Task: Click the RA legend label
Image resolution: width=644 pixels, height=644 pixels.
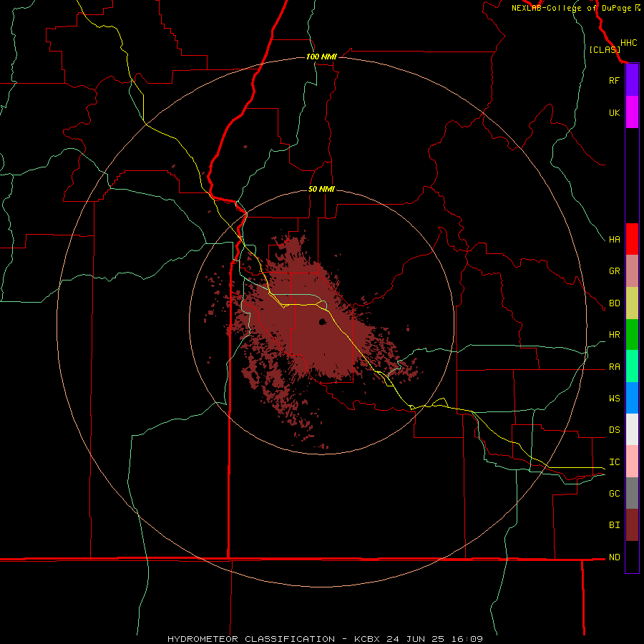Action: 614,367
